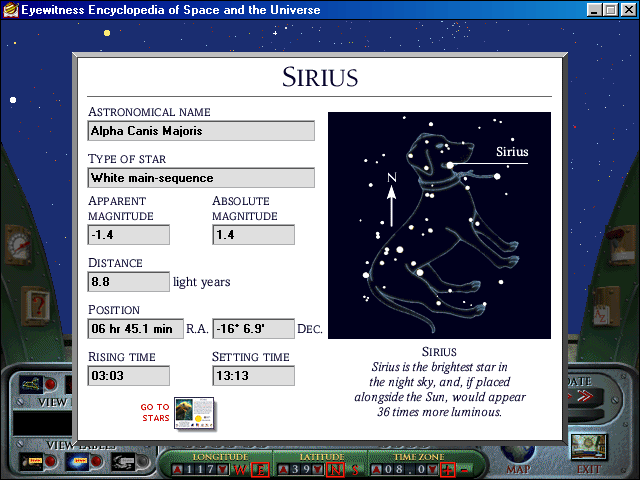The height and width of the screenshot is (480, 640).
Task: Select East longitude E
Action: coord(260,470)
